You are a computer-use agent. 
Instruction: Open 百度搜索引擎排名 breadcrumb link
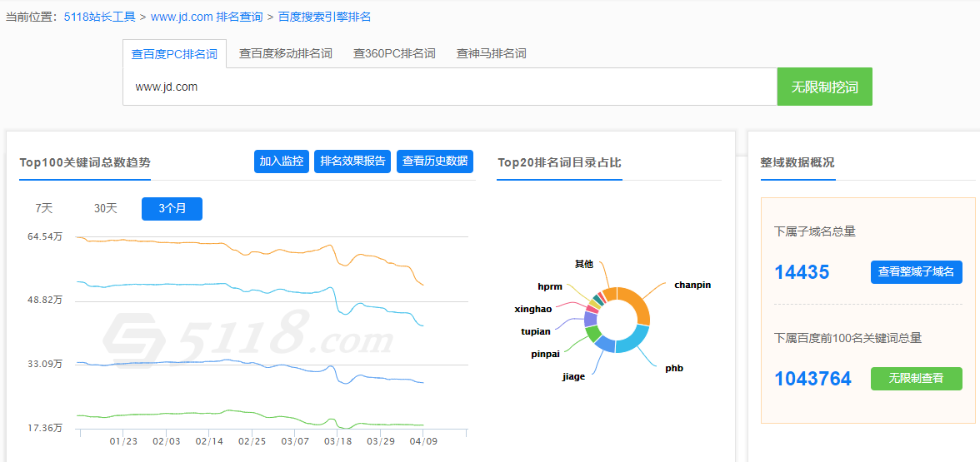tap(324, 17)
